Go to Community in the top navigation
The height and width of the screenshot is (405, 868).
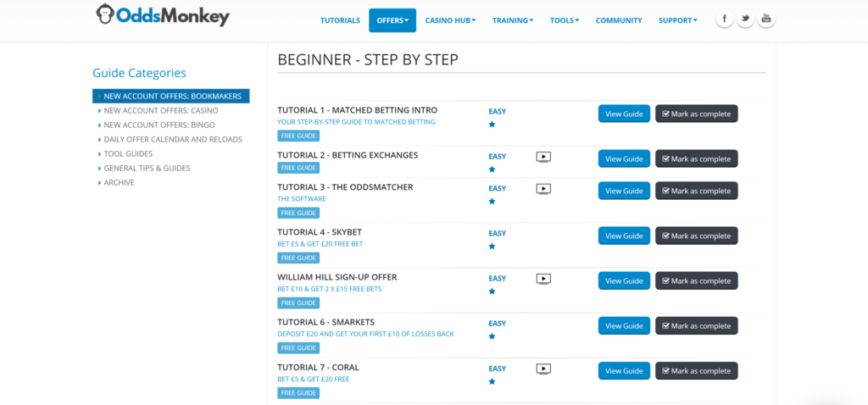[x=619, y=20]
